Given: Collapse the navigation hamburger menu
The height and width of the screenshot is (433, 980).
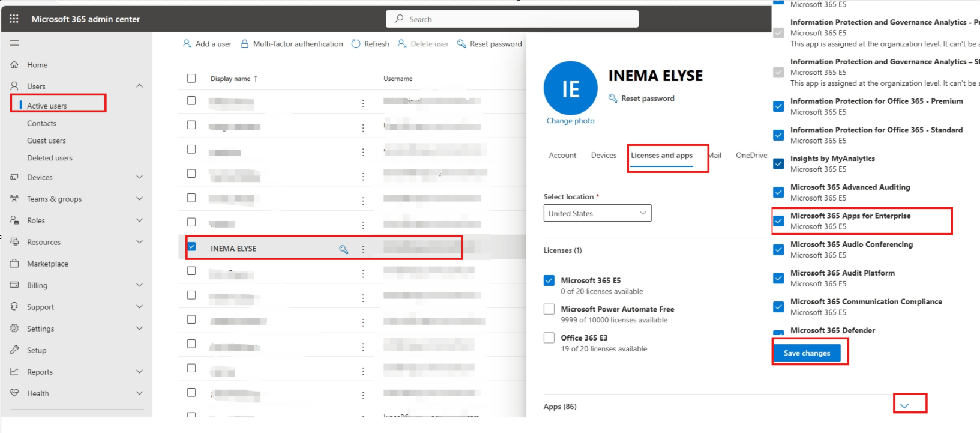Looking at the screenshot, I should tap(14, 43).
